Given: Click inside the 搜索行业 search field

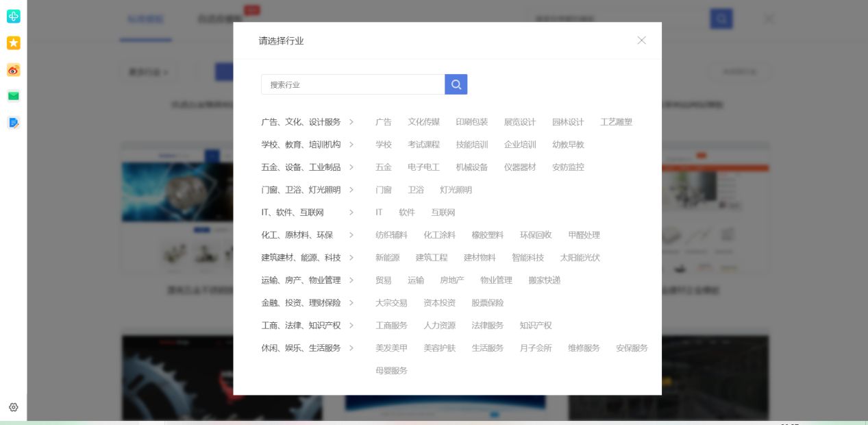Looking at the screenshot, I should (x=352, y=84).
